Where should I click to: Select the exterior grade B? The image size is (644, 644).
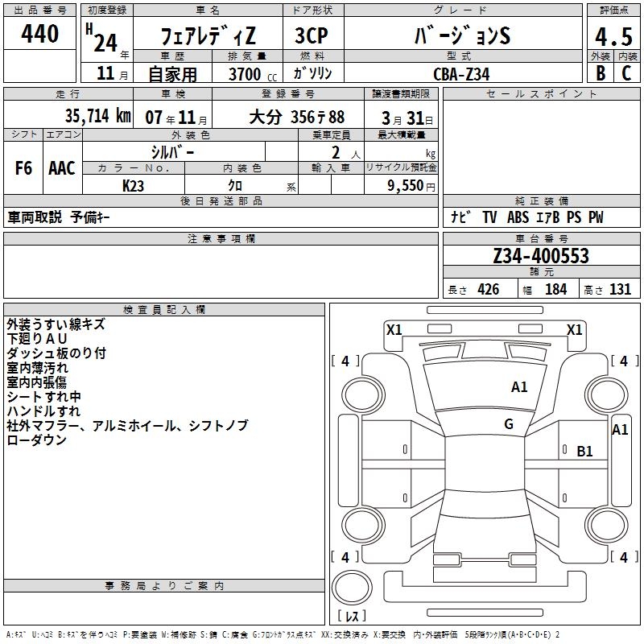point(601,73)
